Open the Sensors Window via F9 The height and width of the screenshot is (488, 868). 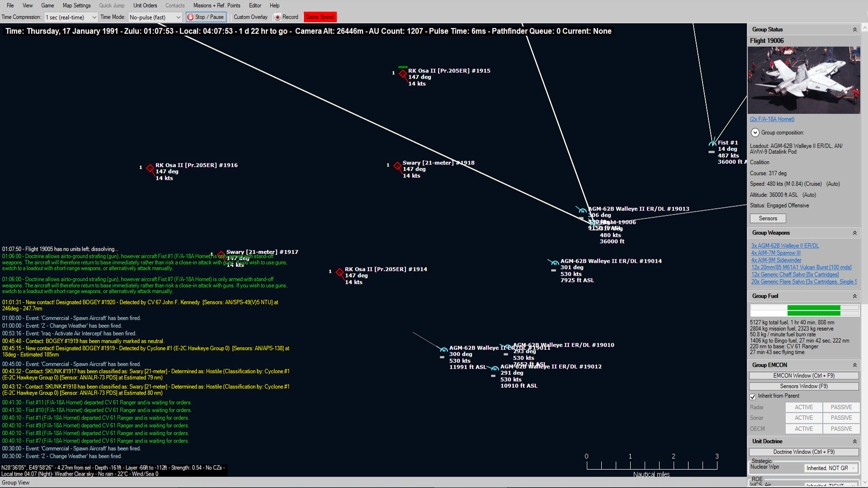coord(804,385)
